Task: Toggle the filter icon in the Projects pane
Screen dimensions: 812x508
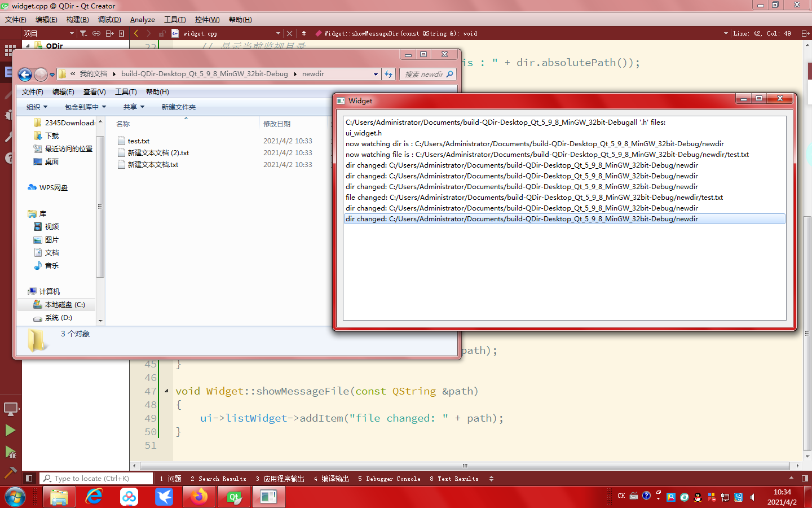Action: pyautogui.click(x=83, y=33)
